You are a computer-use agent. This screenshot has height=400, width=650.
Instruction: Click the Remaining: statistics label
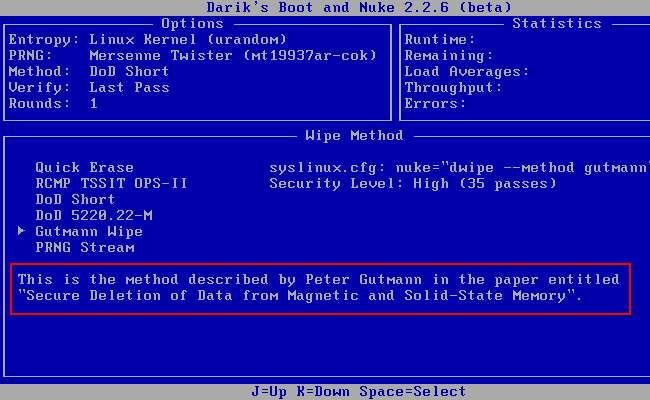click(449, 56)
